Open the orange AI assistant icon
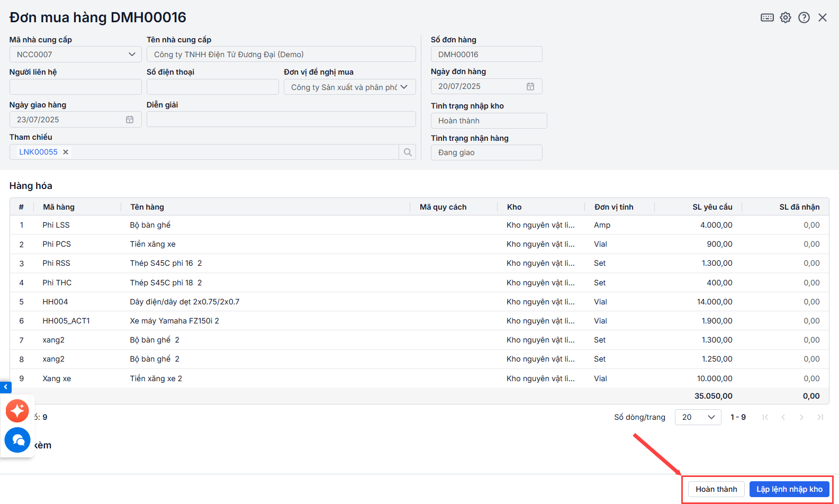The height and width of the screenshot is (504, 839). click(17, 411)
